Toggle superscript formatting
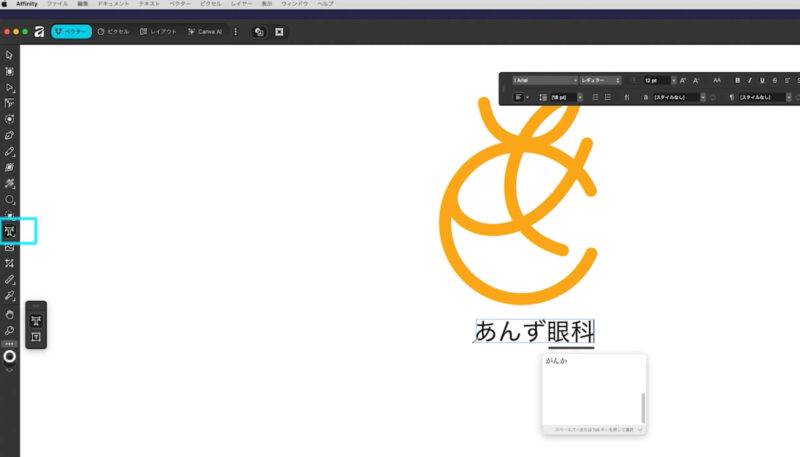 point(787,81)
